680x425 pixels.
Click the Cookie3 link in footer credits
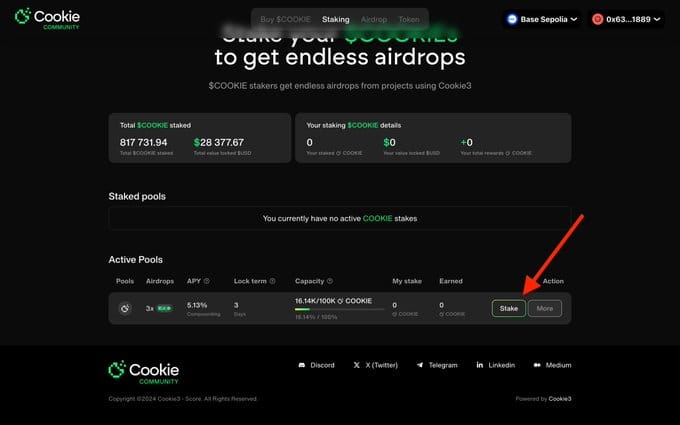tap(560, 399)
